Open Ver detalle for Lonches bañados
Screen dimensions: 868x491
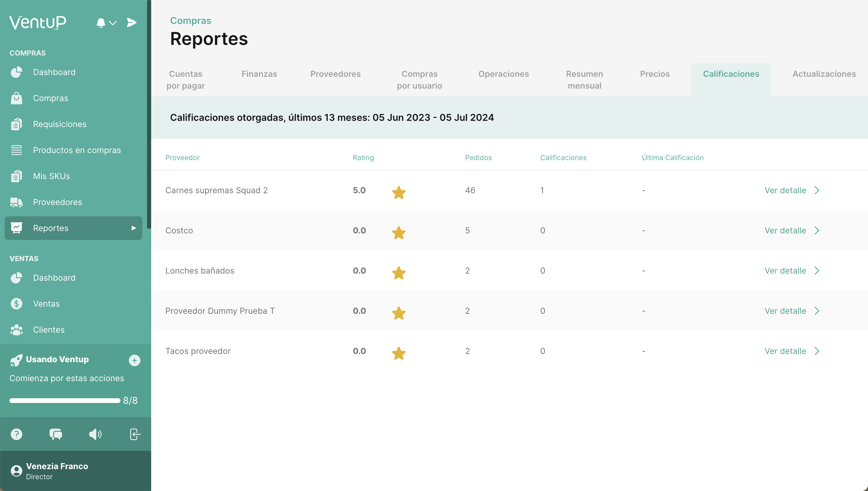[785, 270]
